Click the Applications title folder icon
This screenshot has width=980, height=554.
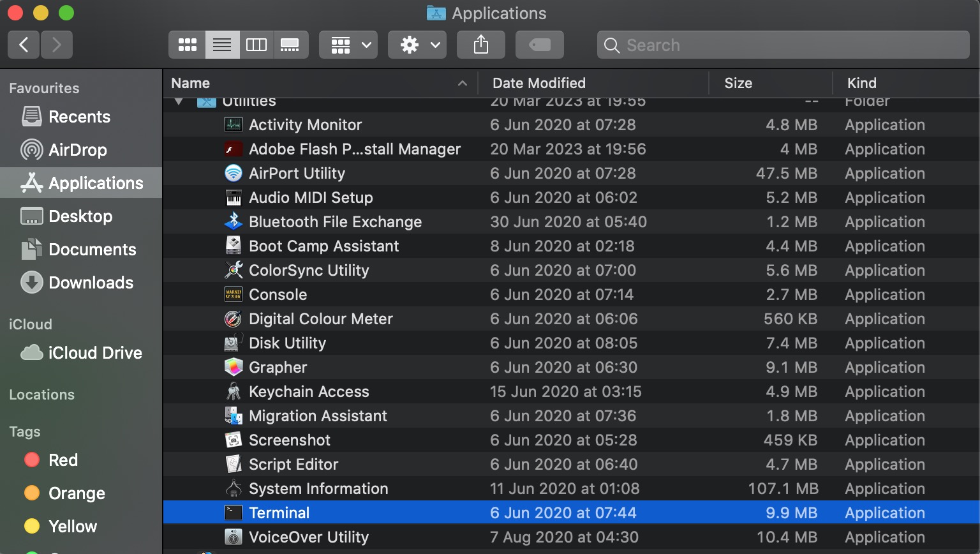[x=436, y=13]
